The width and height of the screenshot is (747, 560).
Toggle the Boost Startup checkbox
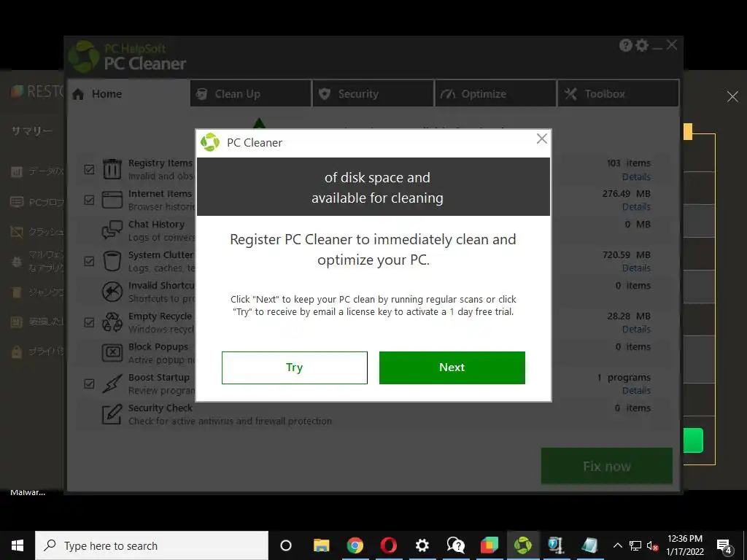point(89,384)
